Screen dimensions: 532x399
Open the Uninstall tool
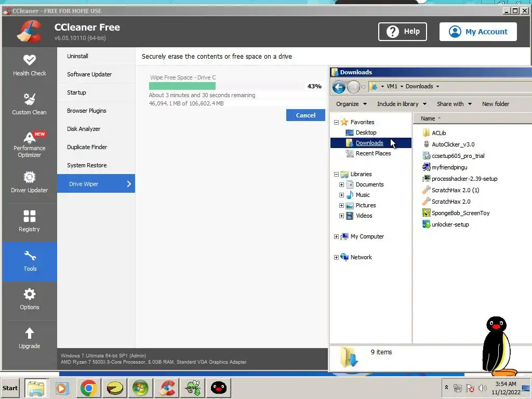96,56
